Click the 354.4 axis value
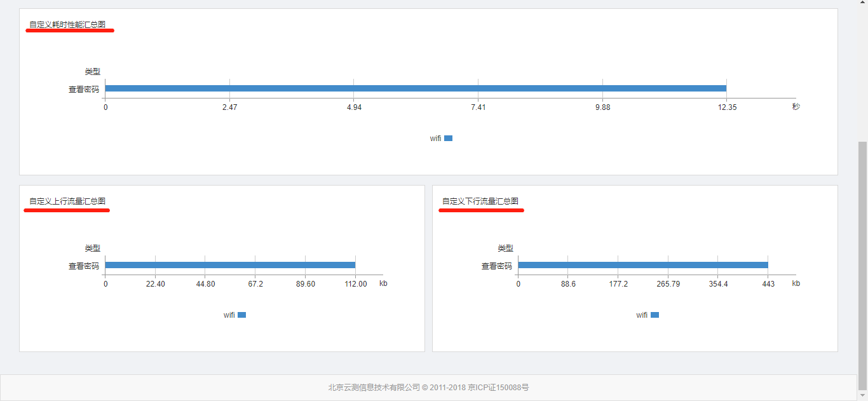 [x=718, y=284]
